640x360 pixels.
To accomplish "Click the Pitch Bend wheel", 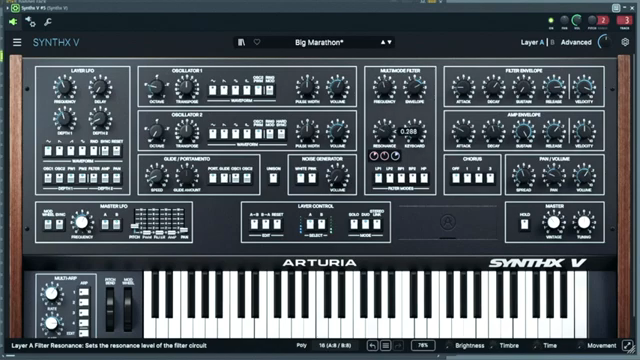I will [x=110, y=309].
